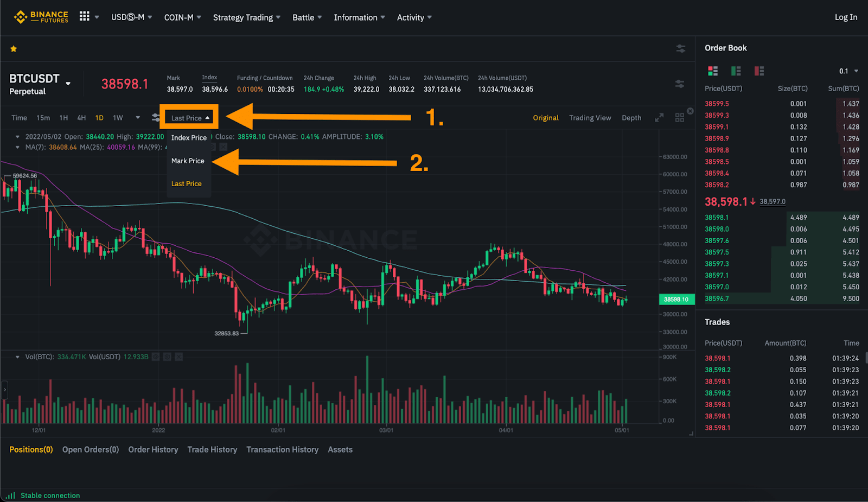
Task: Open order book 0.1 grouping dropdown
Action: pyautogui.click(x=849, y=71)
